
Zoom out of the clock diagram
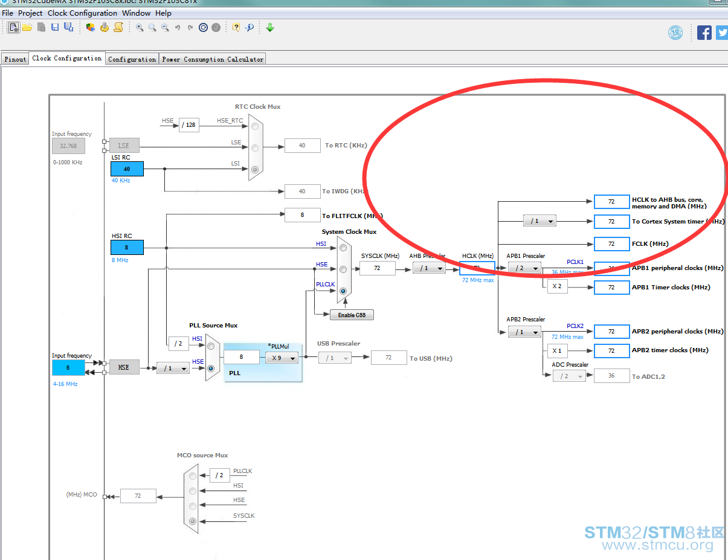coord(165,28)
